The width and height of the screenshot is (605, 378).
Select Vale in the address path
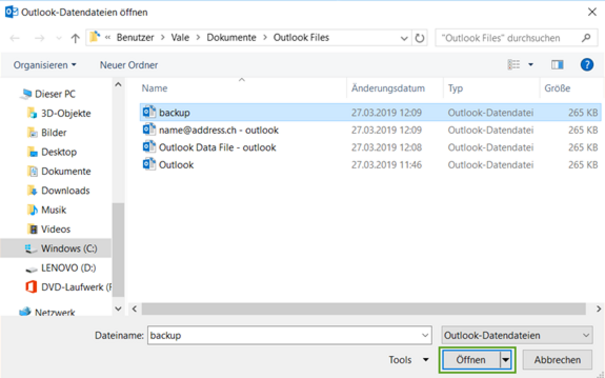[180, 37]
